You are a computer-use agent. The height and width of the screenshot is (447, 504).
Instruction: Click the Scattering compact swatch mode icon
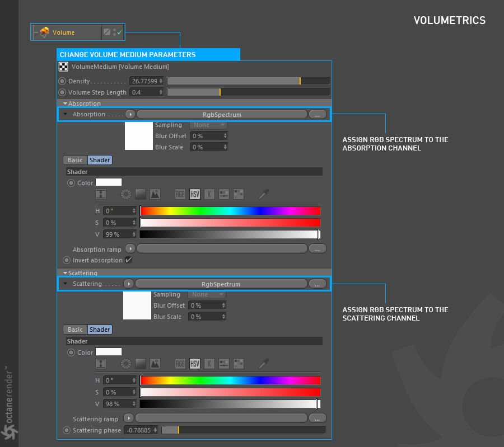(101, 364)
